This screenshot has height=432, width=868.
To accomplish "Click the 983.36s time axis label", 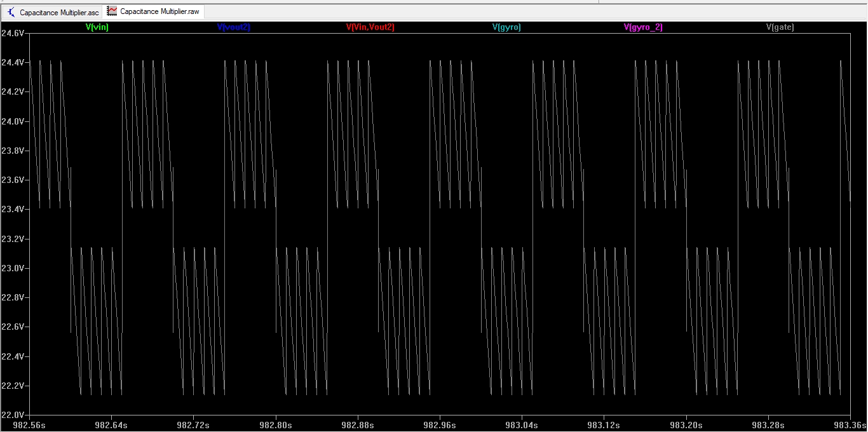I will (850, 424).
